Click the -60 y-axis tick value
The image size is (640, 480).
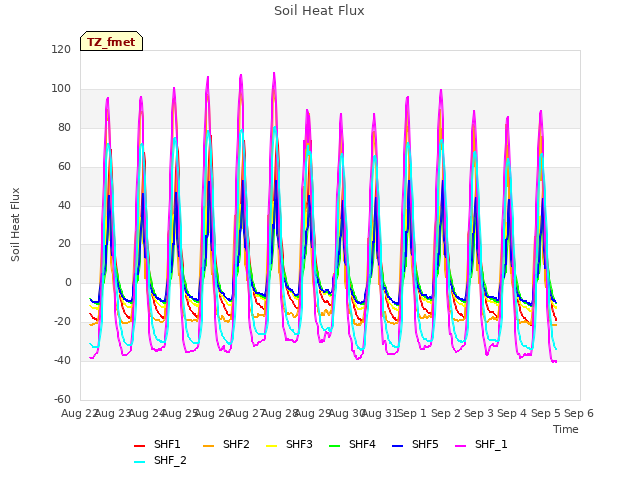point(62,399)
